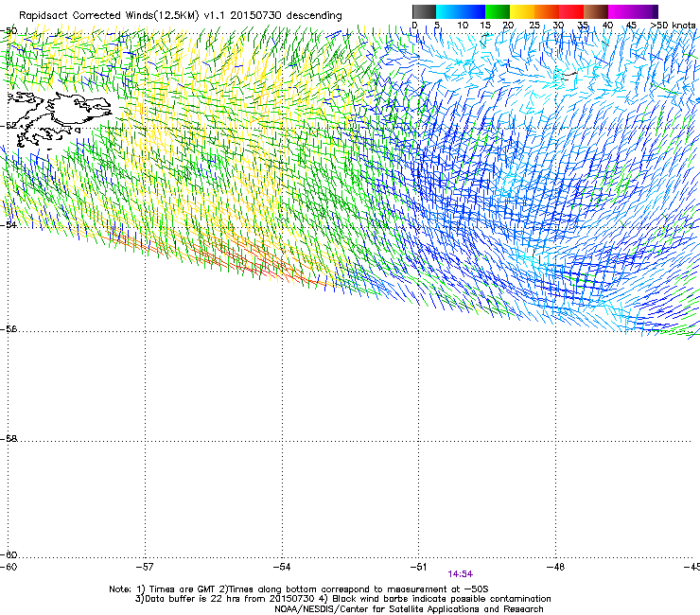Click the legend tick label '25'

[x=534, y=25]
